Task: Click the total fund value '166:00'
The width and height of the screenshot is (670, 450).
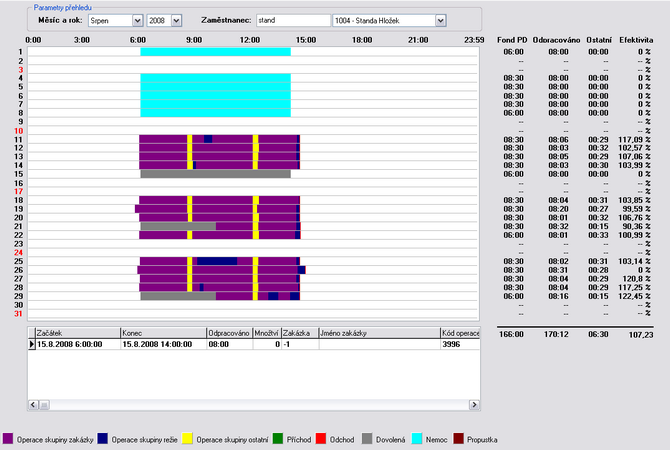Action: pyautogui.click(x=511, y=334)
